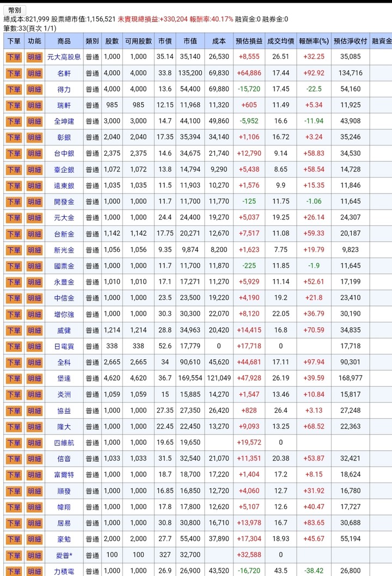
Task: Click the 市值 column header
Action: 190,41
